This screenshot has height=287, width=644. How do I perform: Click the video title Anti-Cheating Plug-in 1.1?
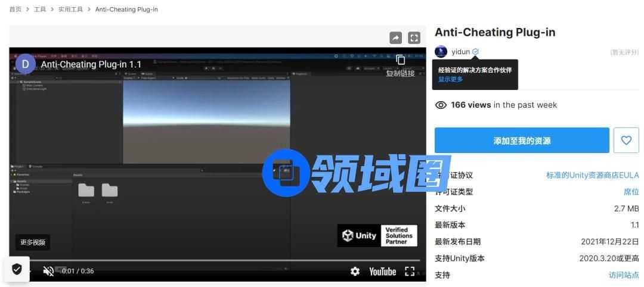tap(91, 64)
